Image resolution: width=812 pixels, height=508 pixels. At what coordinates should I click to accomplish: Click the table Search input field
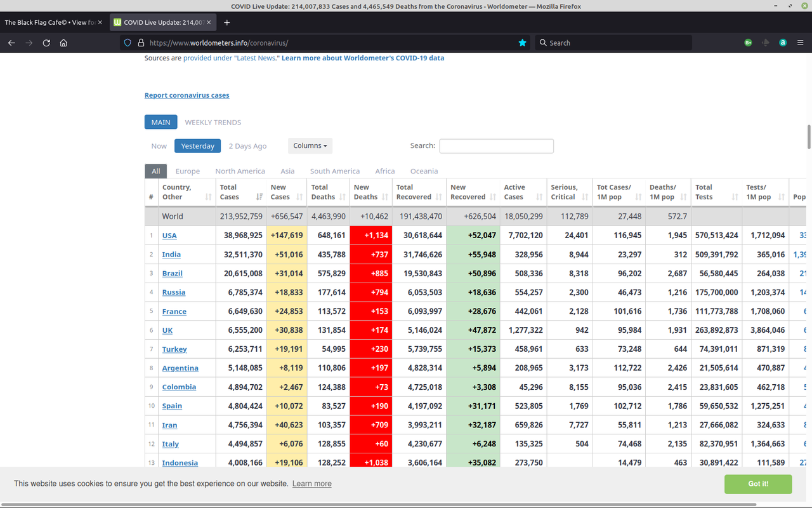pos(496,146)
